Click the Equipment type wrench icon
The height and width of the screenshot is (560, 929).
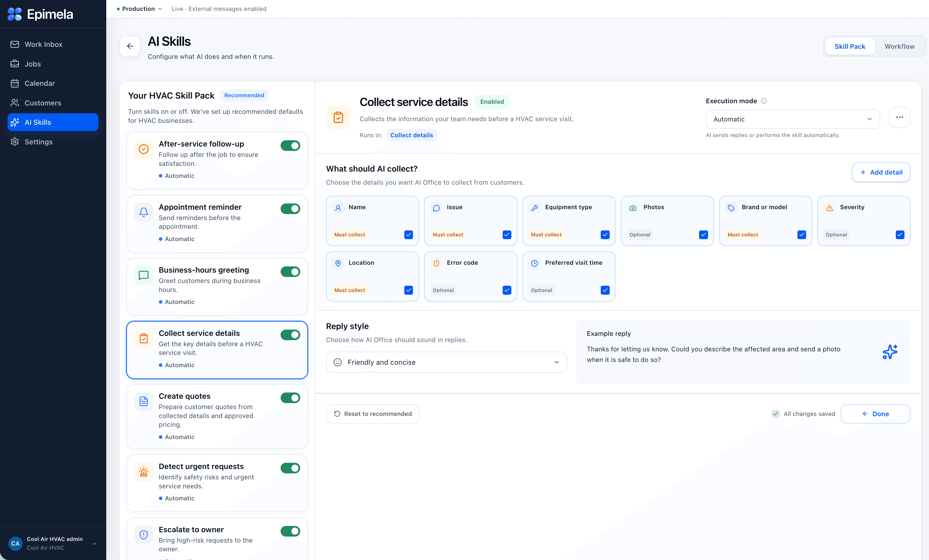(535, 208)
